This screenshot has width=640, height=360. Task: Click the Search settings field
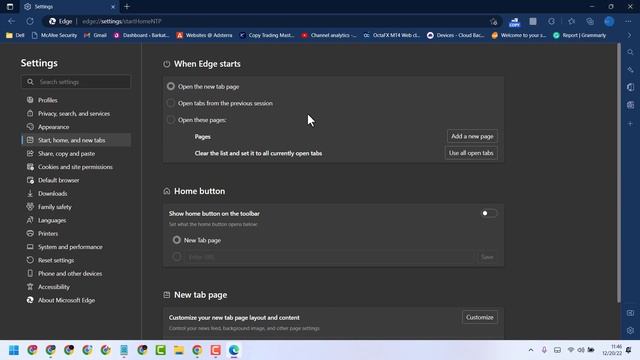(76, 82)
